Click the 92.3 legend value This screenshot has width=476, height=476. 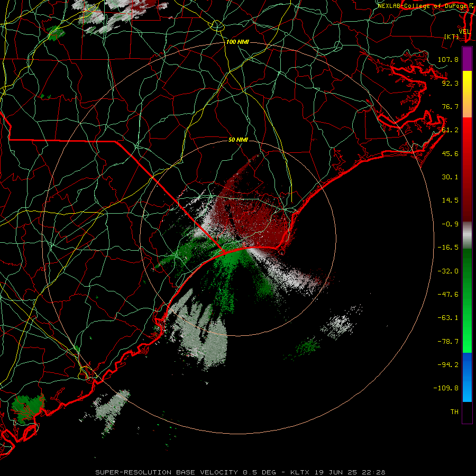pos(450,83)
